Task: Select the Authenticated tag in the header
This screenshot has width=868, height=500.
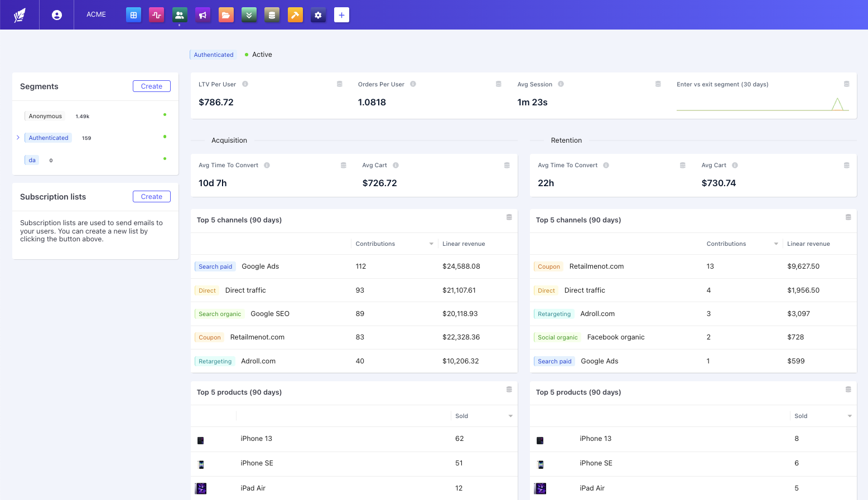Action: [213, 54]
